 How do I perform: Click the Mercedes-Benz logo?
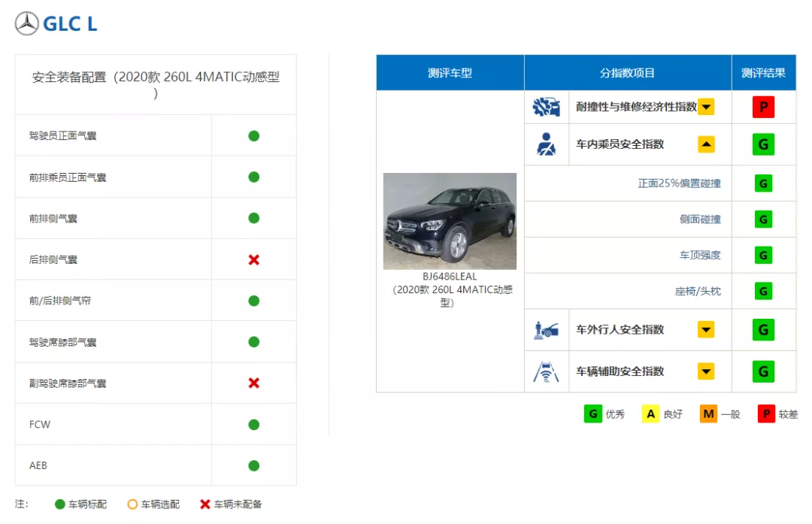pyautogui.click(x=26, y=23)
